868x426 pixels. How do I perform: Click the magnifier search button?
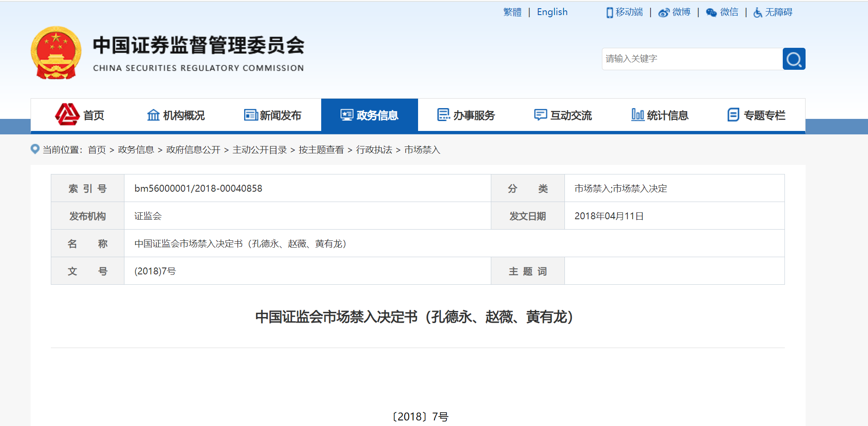[794, 59]
